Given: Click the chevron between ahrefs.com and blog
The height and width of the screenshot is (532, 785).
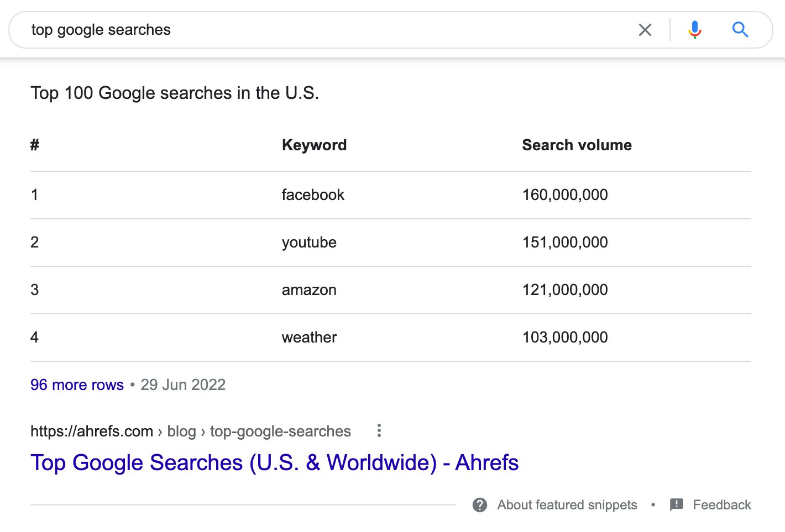Looking at the screenshot, I should pos(160,431).
